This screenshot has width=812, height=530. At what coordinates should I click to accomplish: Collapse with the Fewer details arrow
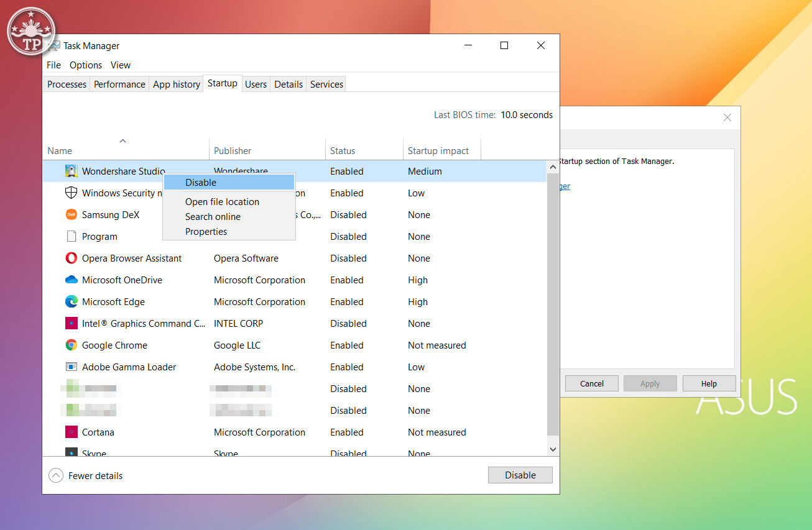[56, 476]
